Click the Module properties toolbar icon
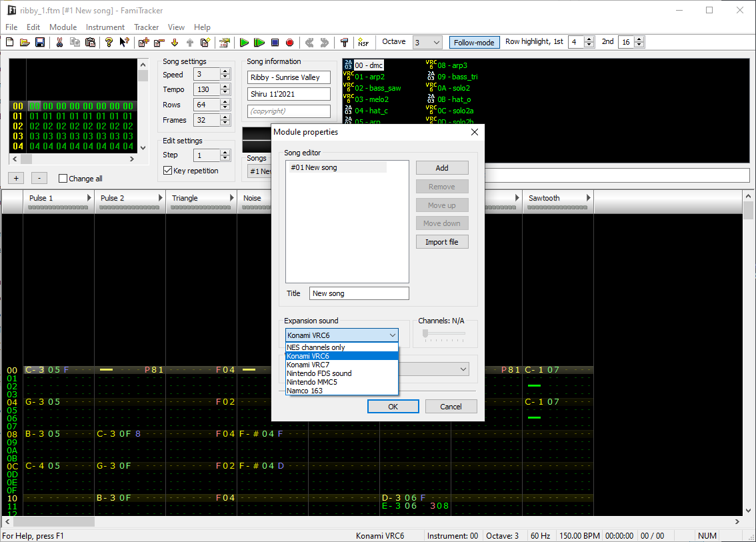This screenshot has height=542, width=756. click(x=225, y=43)
